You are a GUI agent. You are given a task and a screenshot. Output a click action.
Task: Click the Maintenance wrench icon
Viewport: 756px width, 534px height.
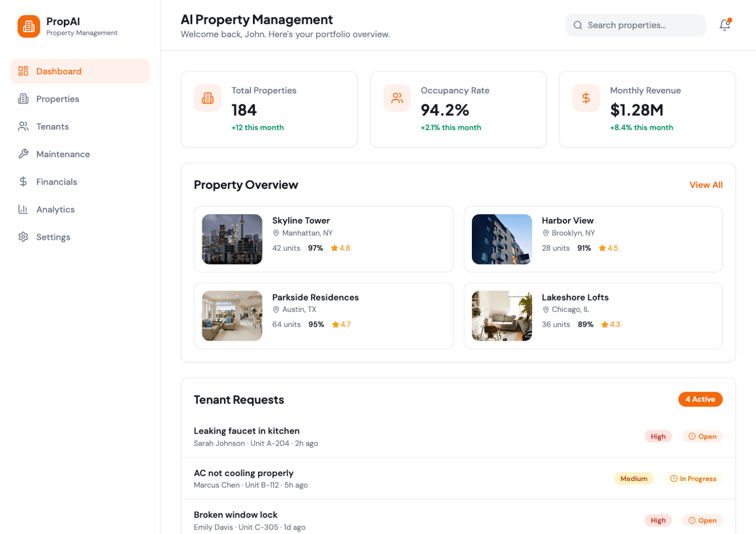[x=23, y=154]
